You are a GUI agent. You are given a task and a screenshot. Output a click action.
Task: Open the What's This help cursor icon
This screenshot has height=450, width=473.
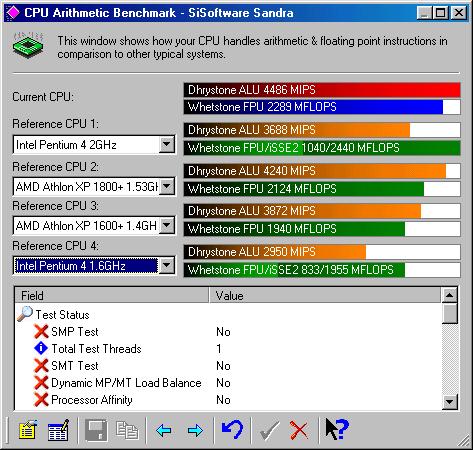(x=337, y=430)
